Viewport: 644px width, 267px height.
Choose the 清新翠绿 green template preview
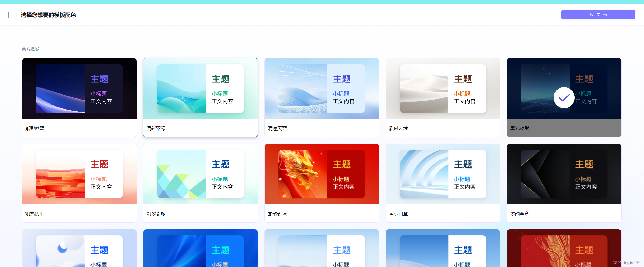pos(200,88)
